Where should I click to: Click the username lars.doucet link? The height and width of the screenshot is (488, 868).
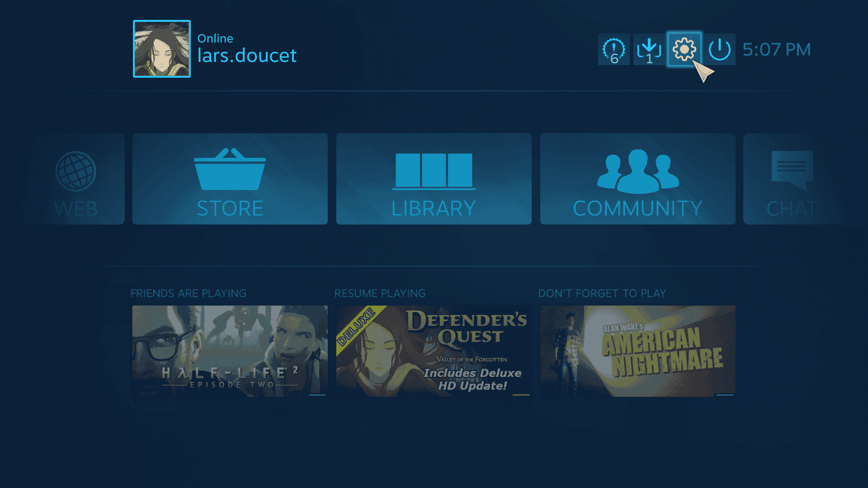tap(247, 56)
